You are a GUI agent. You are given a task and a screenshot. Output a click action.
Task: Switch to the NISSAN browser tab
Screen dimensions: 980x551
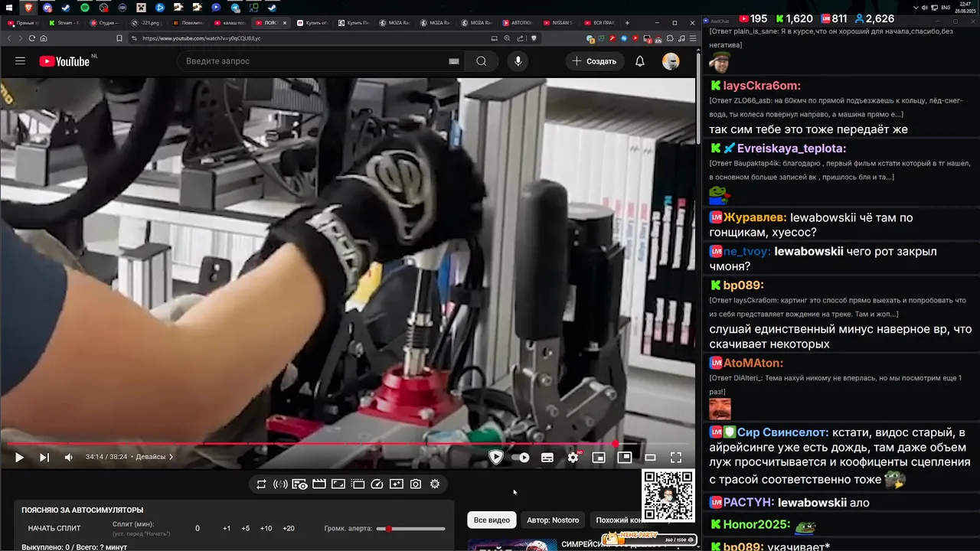559,23
